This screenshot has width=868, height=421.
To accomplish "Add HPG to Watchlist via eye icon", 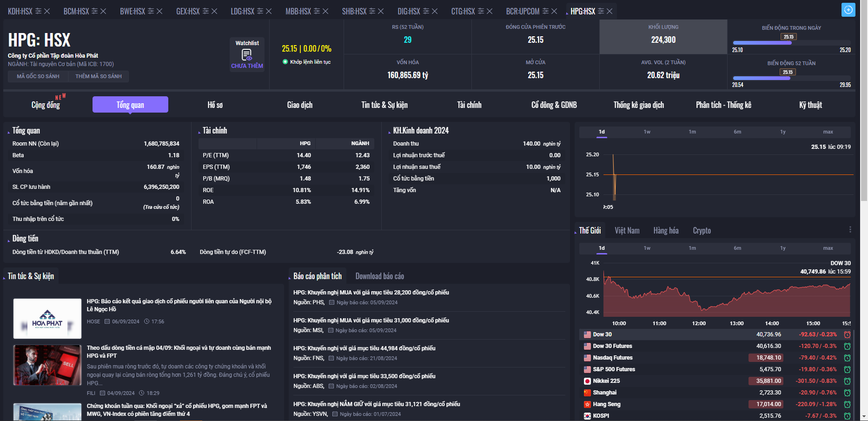I will (247, 55).
